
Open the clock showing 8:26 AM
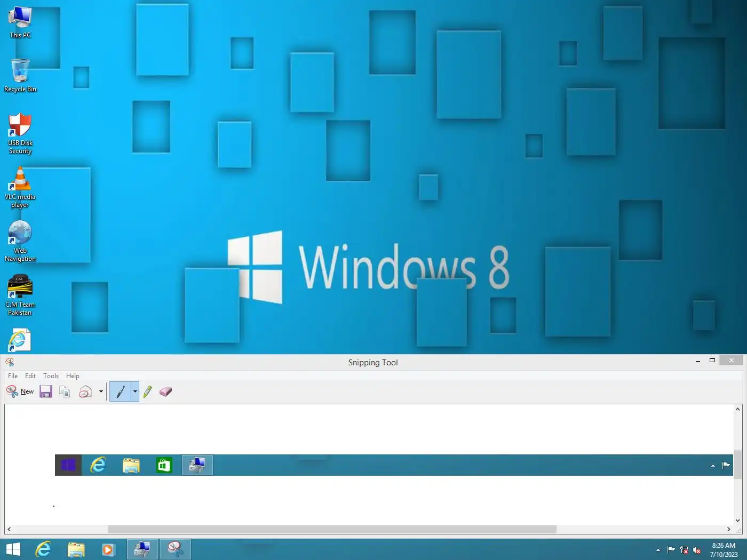[724, 550]
